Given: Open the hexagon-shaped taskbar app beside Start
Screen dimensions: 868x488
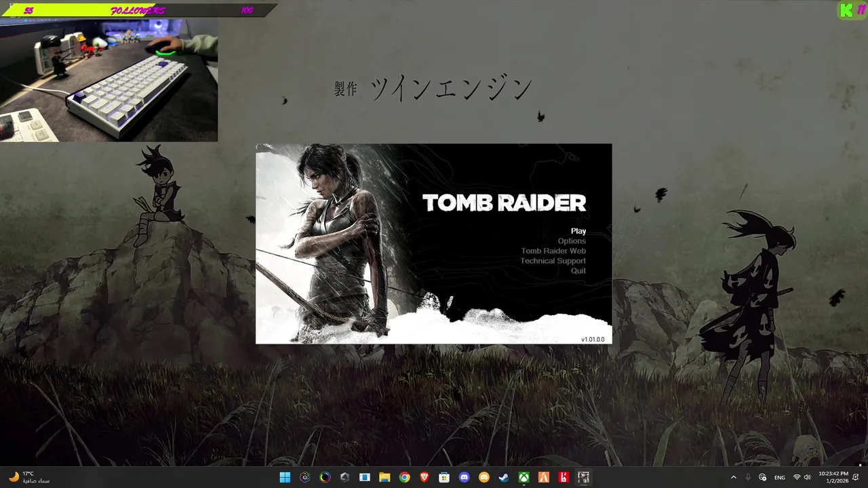Looking at the screenshot, I should [x=305, y=477].
